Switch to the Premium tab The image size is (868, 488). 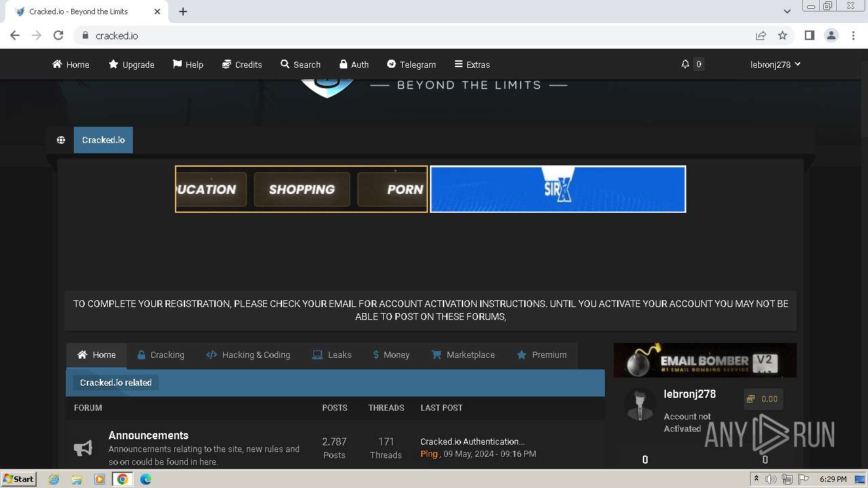coord(542,355)
